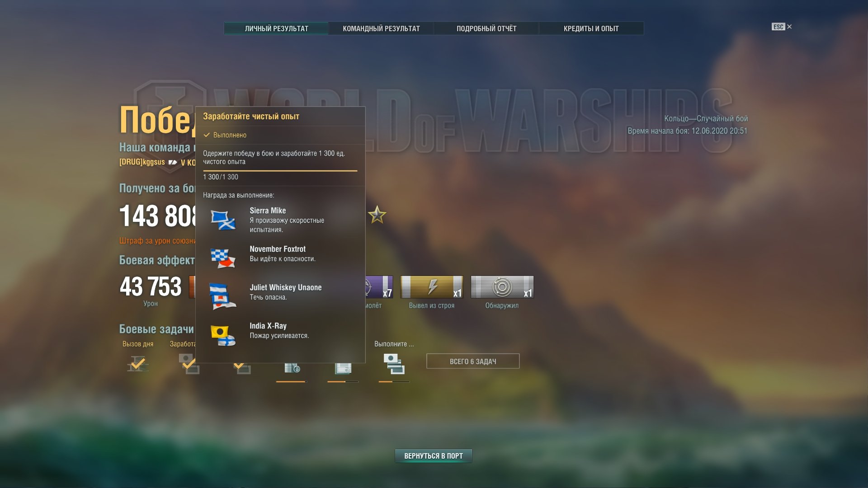Click the India X-Ray signal flag icon
The height and width of the screenshot is (488, 868).
click(x=223, y=335)
